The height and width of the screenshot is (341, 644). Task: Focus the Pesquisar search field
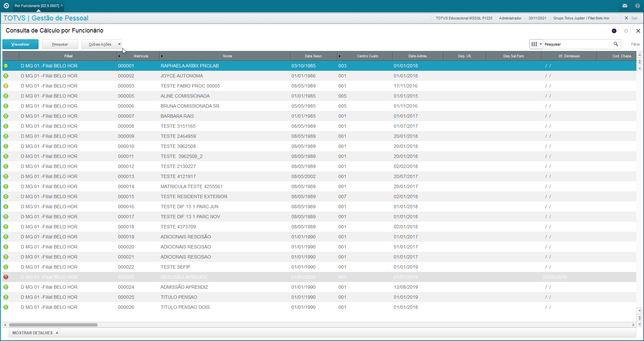tap(578, 44)
